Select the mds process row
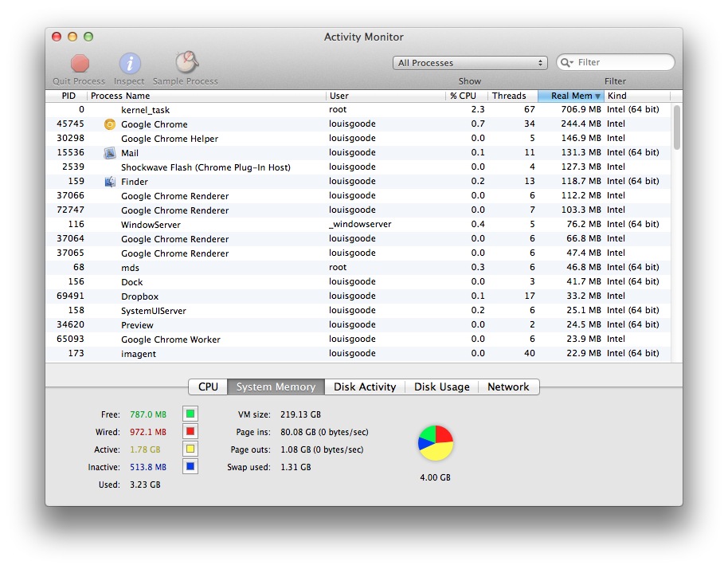This screenshot has width=728, height=569. tap(358, 268)
